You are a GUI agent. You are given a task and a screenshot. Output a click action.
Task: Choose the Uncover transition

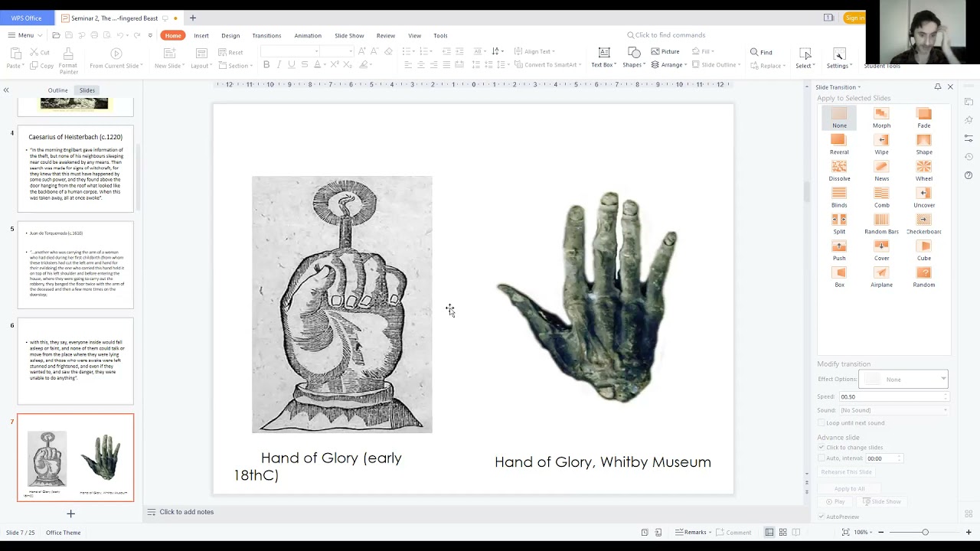click(x=924, y=197)
